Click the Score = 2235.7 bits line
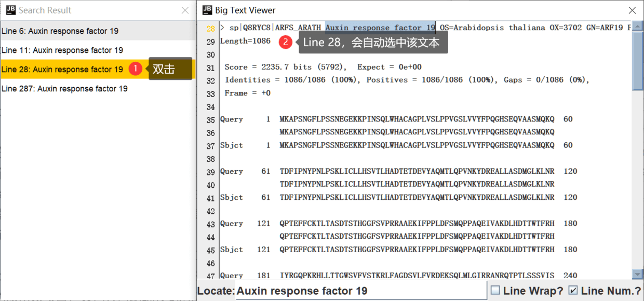Screen dimensions: 644x301 (x=323, y=67)
